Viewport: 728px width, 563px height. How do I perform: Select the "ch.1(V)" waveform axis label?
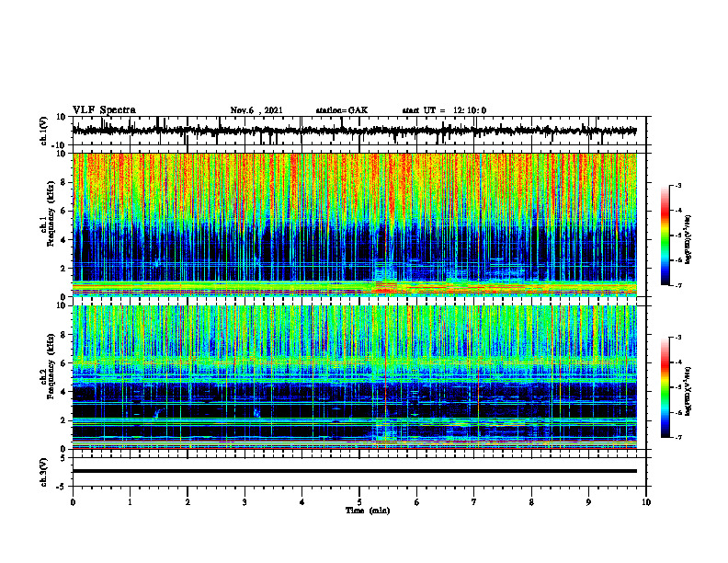point(44,131)
